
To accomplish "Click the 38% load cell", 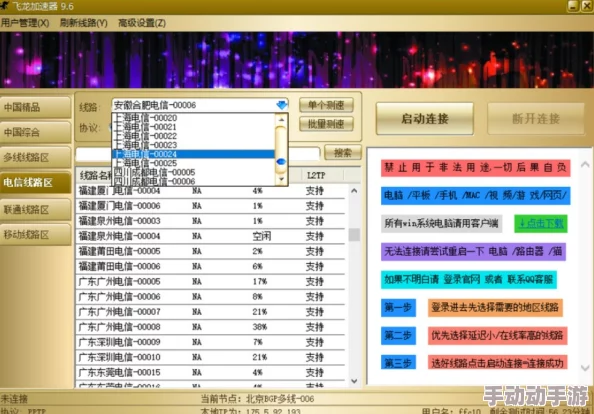I will [x=260, y=327].
